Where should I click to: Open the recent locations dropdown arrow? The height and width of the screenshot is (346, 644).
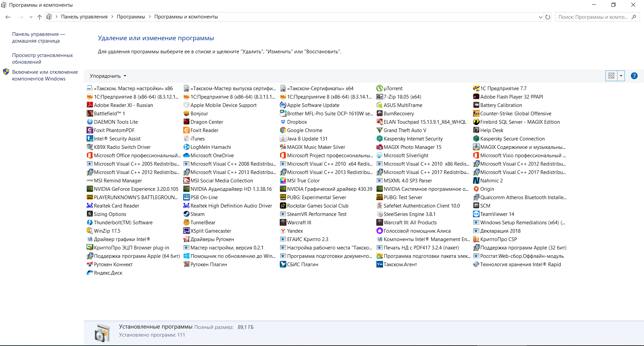click(31, 17)
